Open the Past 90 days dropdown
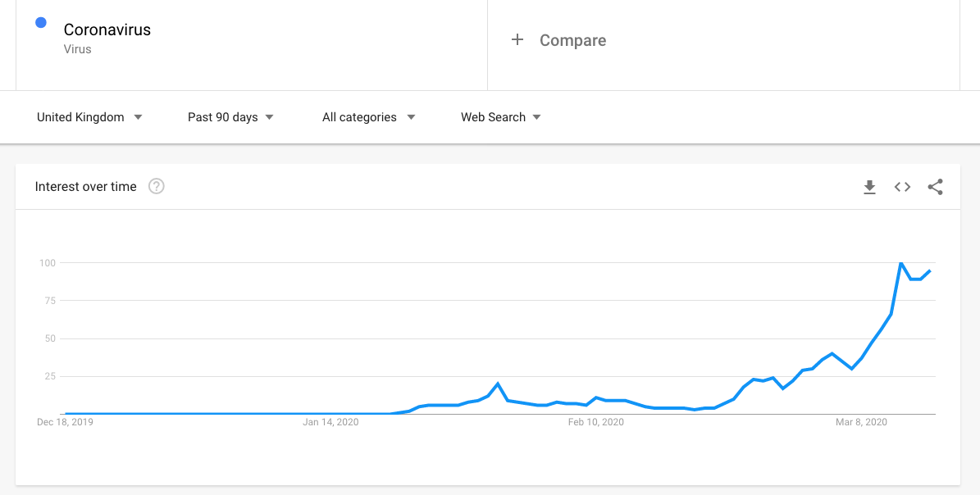The height and width of the screenshot is (495, 980). (230, 117)
